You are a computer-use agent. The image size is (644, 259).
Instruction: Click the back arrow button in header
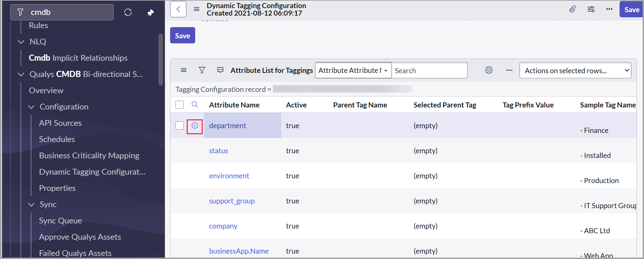click(178, 9)
